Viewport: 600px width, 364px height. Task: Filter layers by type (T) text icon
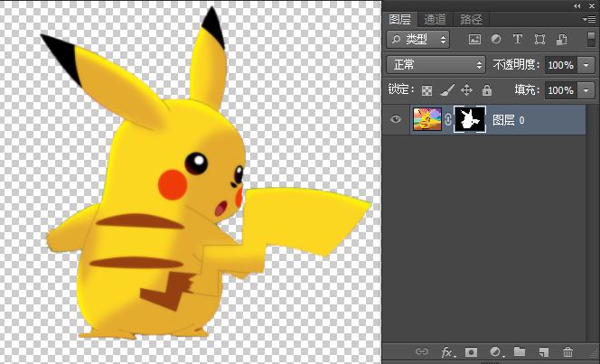coord(518,40)
